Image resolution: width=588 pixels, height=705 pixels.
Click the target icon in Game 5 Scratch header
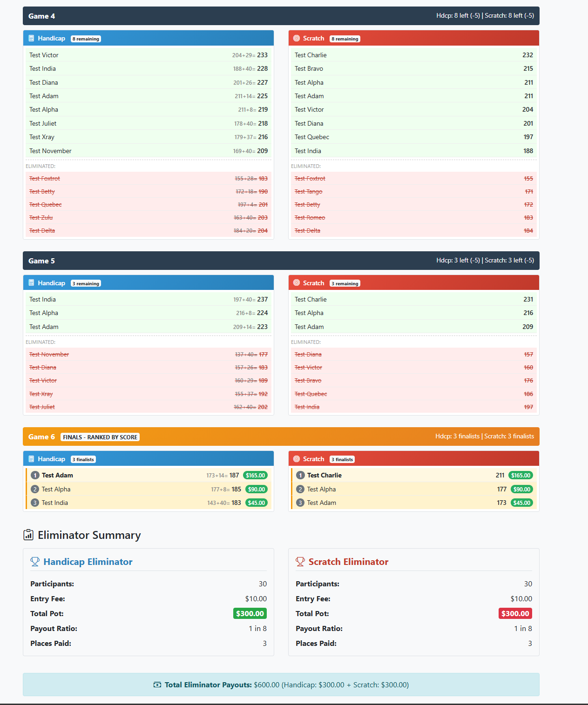click(297, 283)
